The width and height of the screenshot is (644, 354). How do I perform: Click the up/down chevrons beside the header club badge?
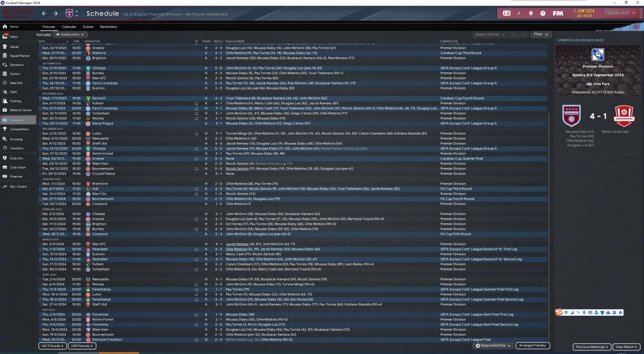point(78,13)
